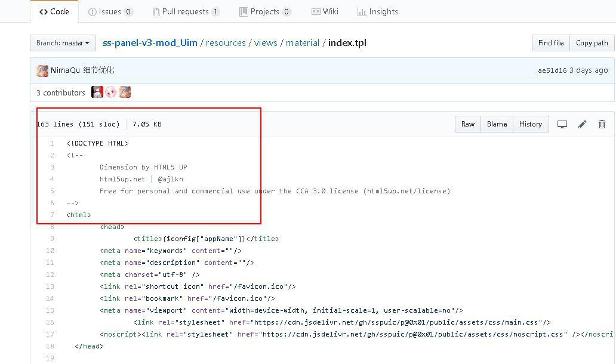Edit index.tpl using the pencil icon
This screenshot has width=616, height=364.
coord(582,124)
